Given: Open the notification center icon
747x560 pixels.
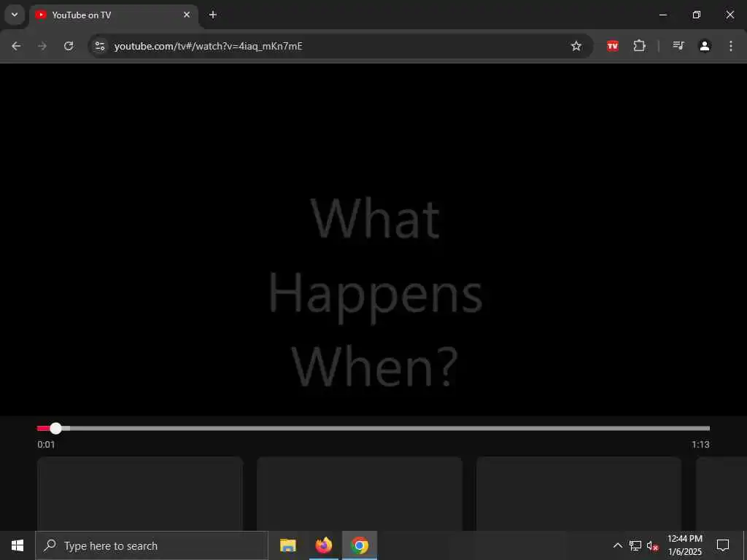Looking at the screenshot, I should [723, 545].
